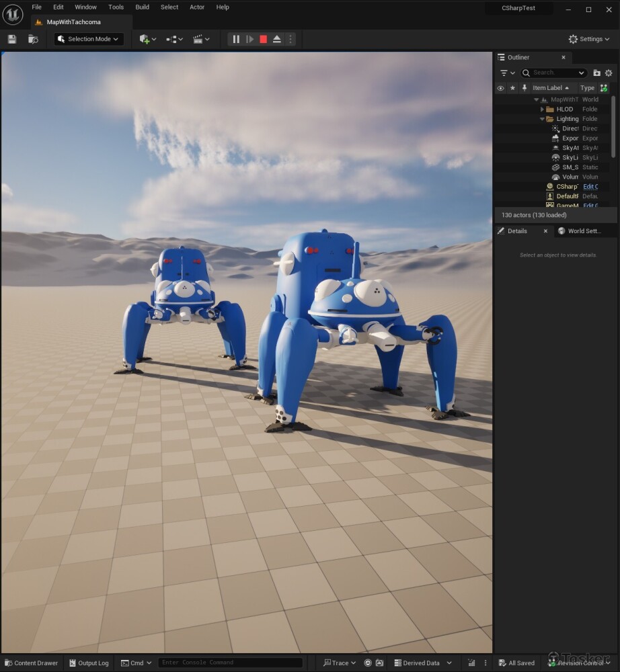This screenshot has height=672, width=620.
Task: Open Outliner settings gear
Action: 609,73
